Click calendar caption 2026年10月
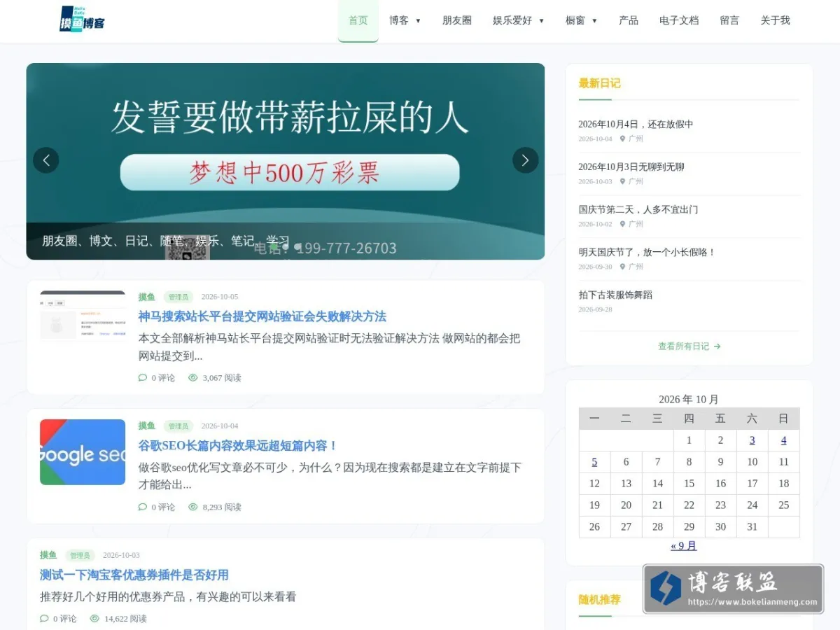Image resolution: width=840 pixels, height=630 pixels. click(x=689, y=400)
